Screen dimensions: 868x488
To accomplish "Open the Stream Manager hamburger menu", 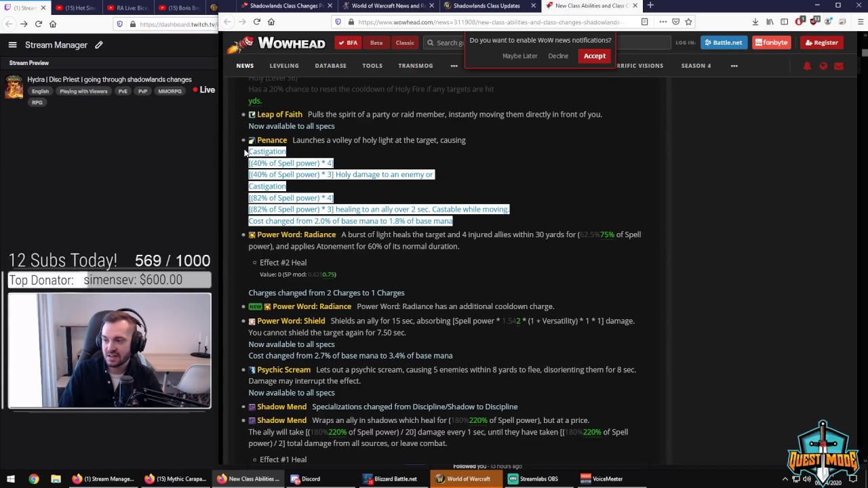I will (x=12, y=45).
